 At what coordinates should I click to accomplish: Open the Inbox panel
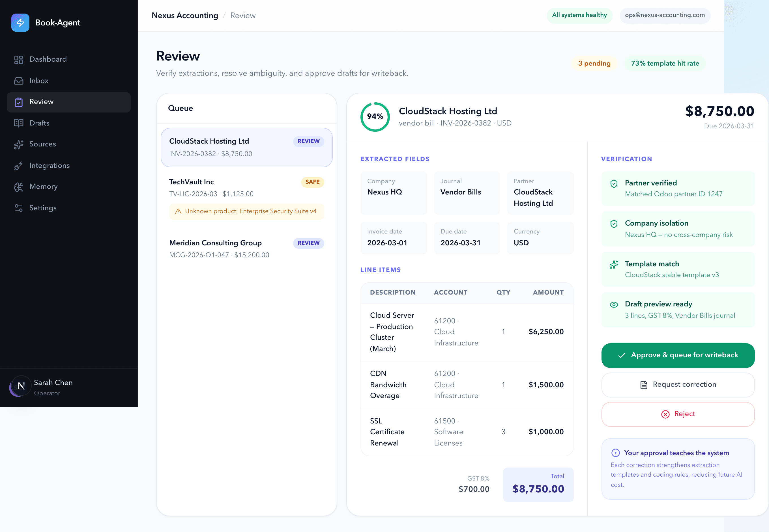pyautogui.click(x=39, y=81)
